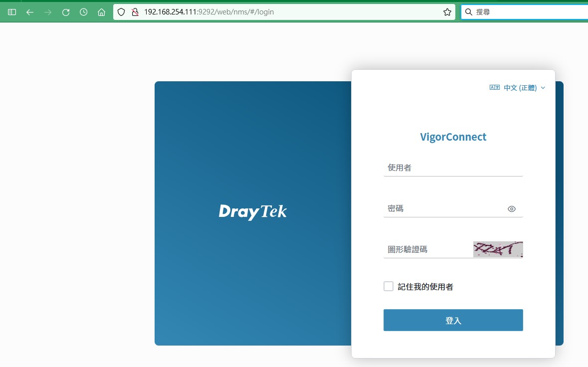Toggle the browser sidebar panel icon
The height and width of the screenshot is (367, 588).
[x=12, y=12]
